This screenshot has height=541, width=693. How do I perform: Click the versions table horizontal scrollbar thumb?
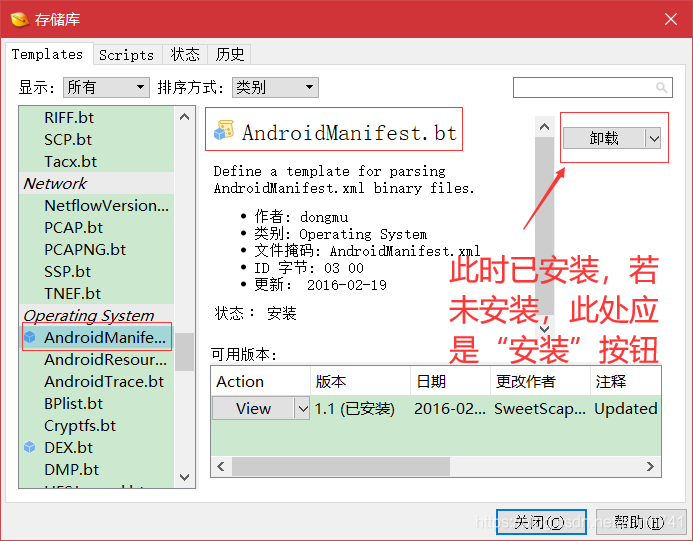click(341, 466)
